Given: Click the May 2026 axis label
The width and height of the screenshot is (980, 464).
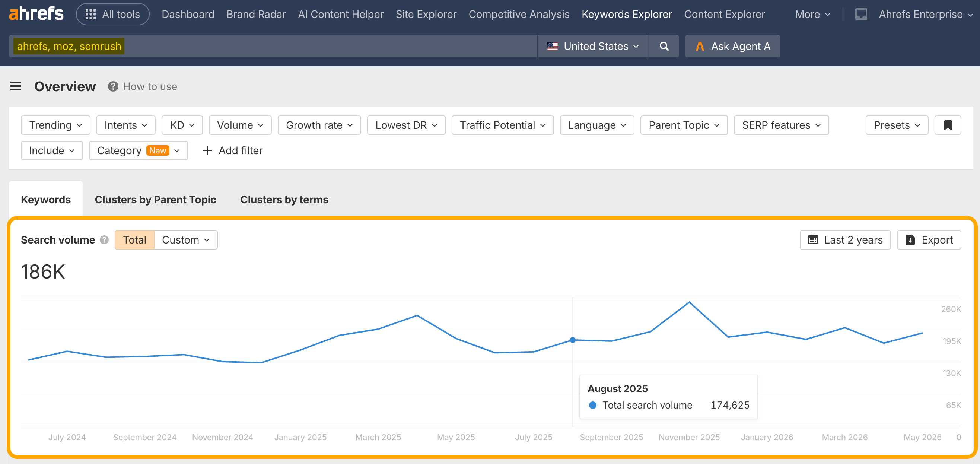Looking at the screenshot, I should 922,437.
